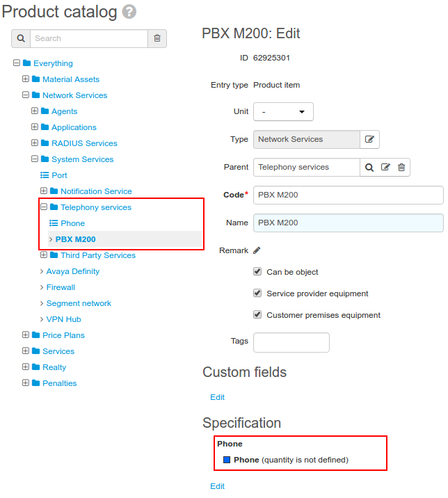Click the search magnifier icon beside Search field
Image resolution: width=448 pixels, height=498 pixels.
pyautogui.click(x=21, y=38)
